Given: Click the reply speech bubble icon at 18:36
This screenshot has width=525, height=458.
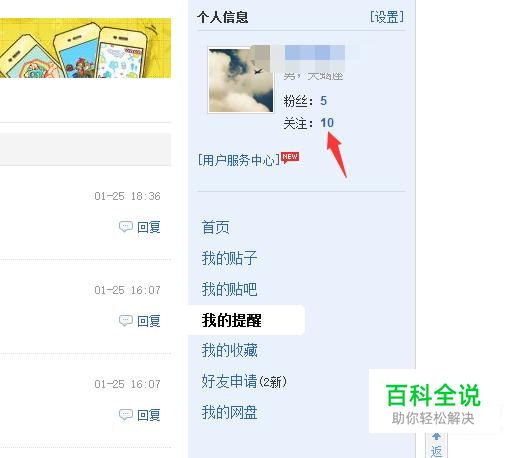Looking at the screenshot, I should click(x=126, y=227).
